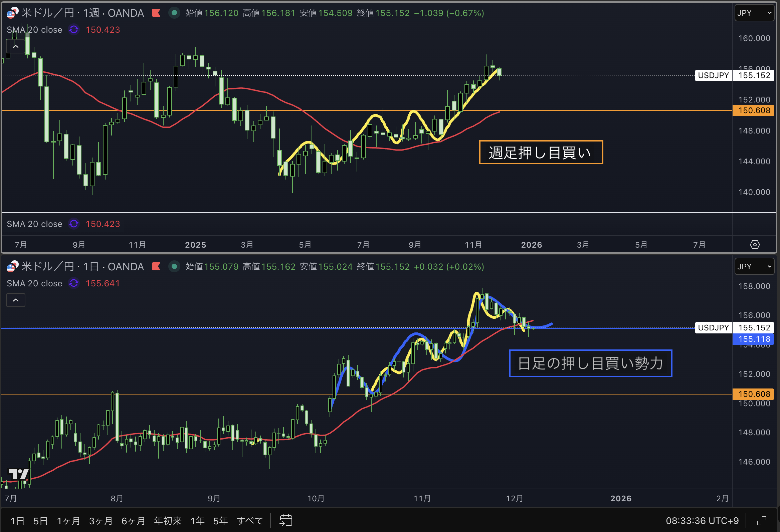Collapse the weekly chart indicator legend
The height and width of the screenshot is (532, 780).
click(x=15, y=47)
